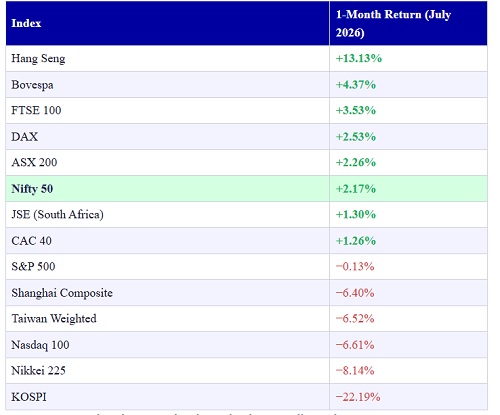This screenshot has height=415, width=500.
Task: Click the +2.17% Nifty return value
Action: tap(356, 189)
